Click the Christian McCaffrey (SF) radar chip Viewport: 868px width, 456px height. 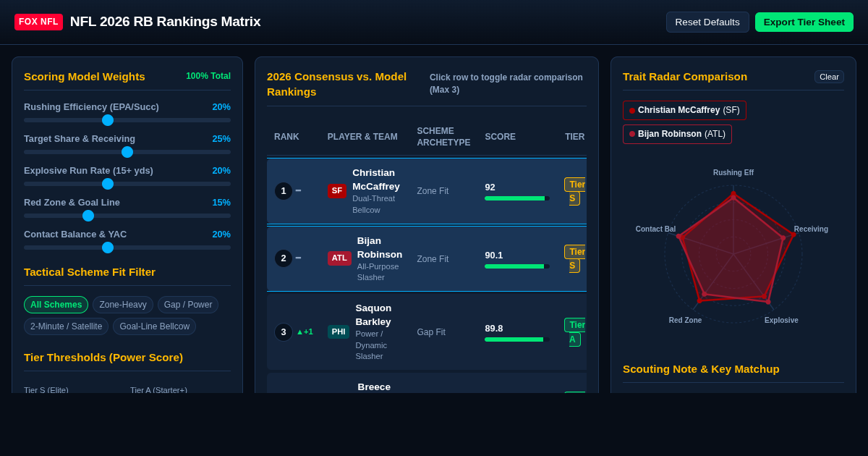(684, 110)
